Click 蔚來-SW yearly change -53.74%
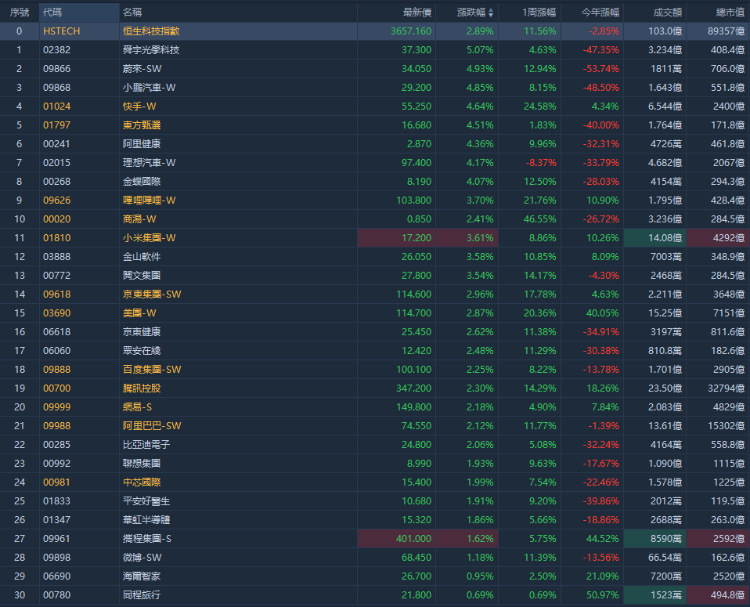The width and height of the screenshot is (750, 607). pos(601,68)
